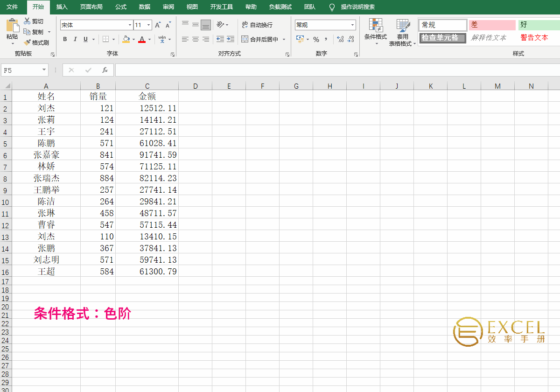Apply the Good (好) cell style
Viewport: 560px width, 392px height.
tap(539, 25)
